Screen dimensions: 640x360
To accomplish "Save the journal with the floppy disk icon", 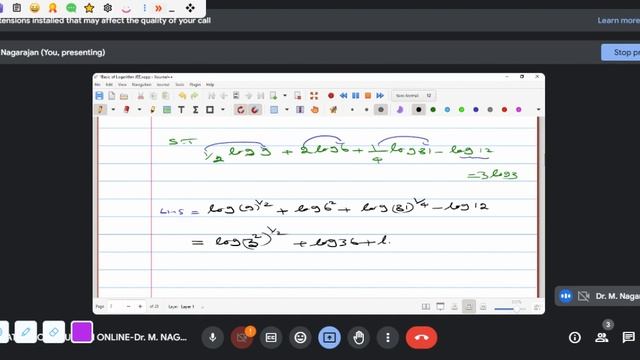I will 99,96.
